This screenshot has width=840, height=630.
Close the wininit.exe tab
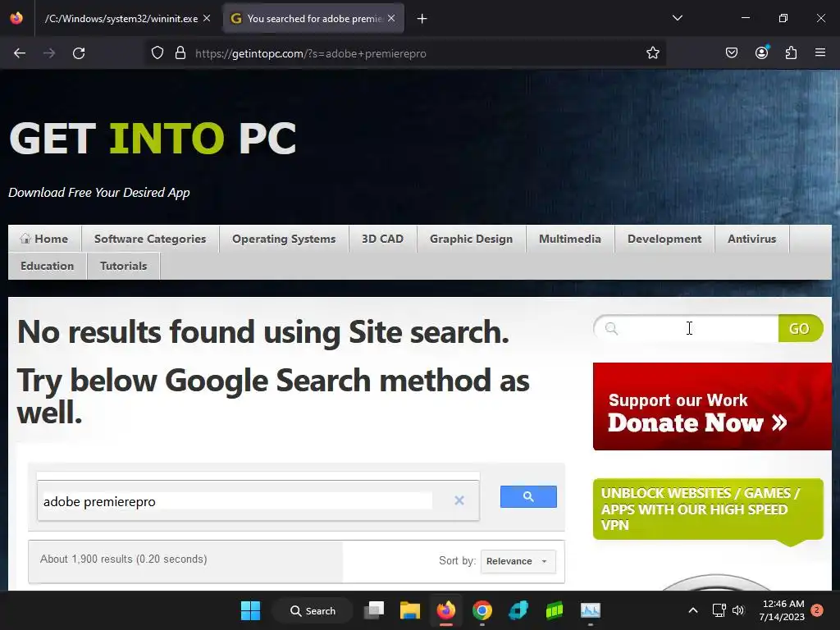tap(207, 18)
